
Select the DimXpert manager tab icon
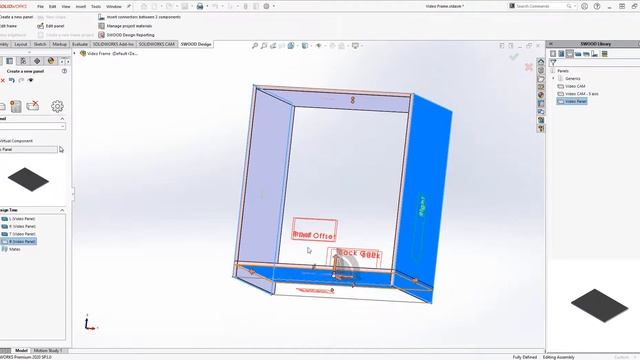tap(37, 61)
